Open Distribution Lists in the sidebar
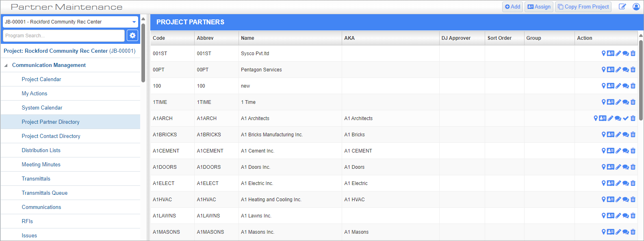644x241 pixels. click(x=41, y=150)
